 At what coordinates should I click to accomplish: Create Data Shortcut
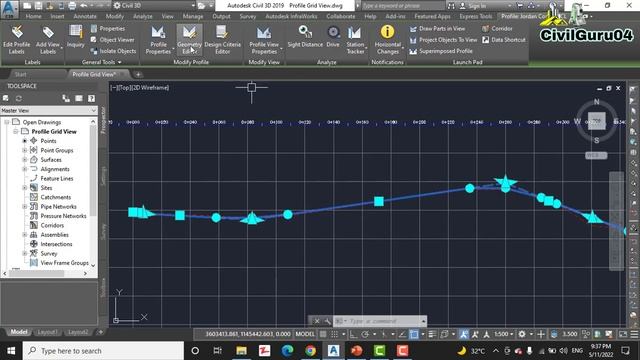[504, 40]
